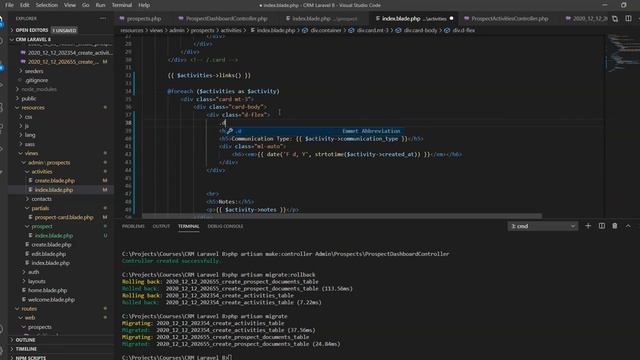Expand the public folder

pyautogui.click(x=29, y=98)
